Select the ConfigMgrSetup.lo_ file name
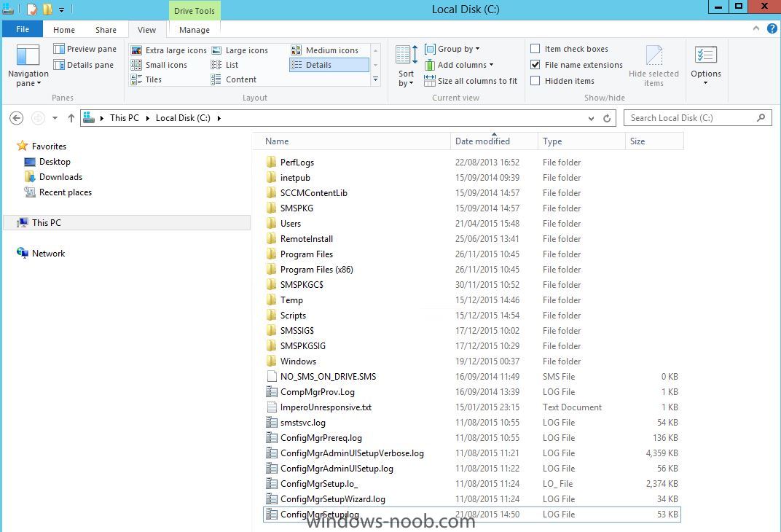 click(319, 484)
